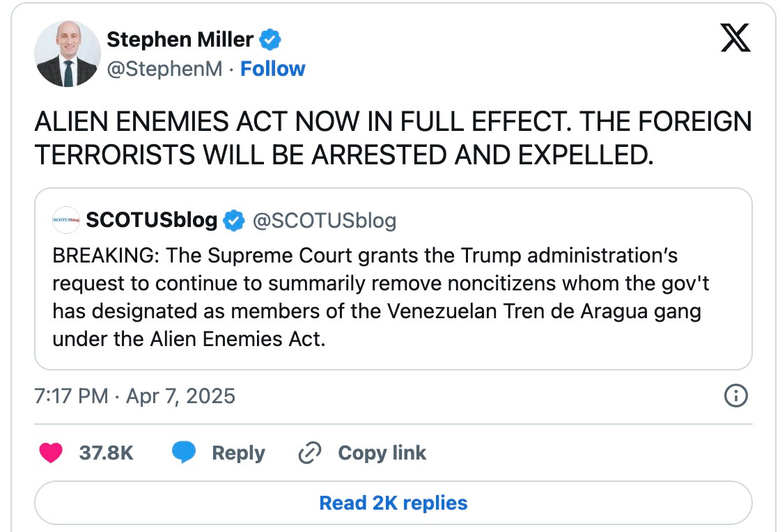
Task: Click the Copy link label
Action: 382,453
